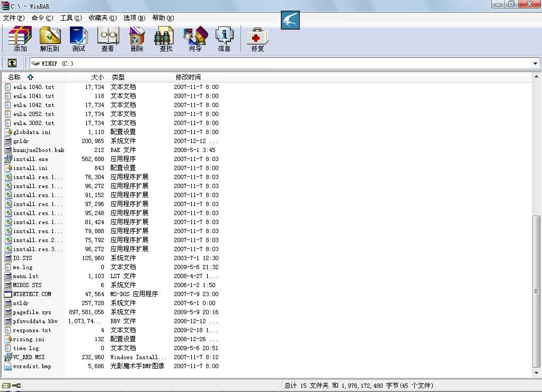Select the NTDETECT.COM file icon
Screen dimensions: 542x392
pyautogui.click(x=8, y=294)
